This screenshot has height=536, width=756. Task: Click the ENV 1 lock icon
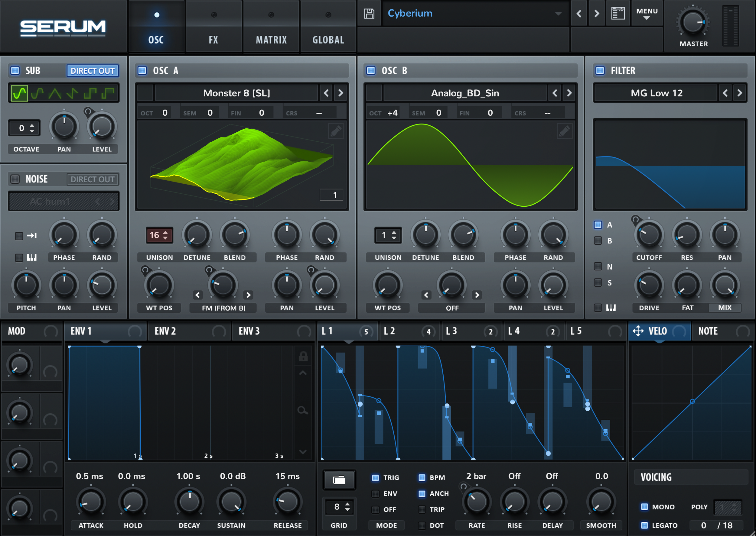[x=303, y=356]
